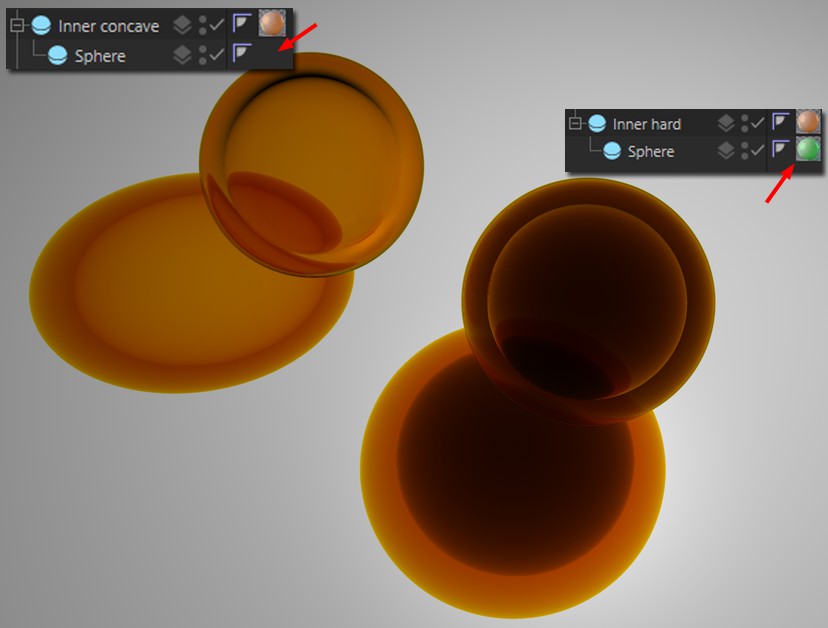This screenshot has width=828, height=628.
Task: Select the Phong tag on Inner hard
Action: tap(781, 123)
